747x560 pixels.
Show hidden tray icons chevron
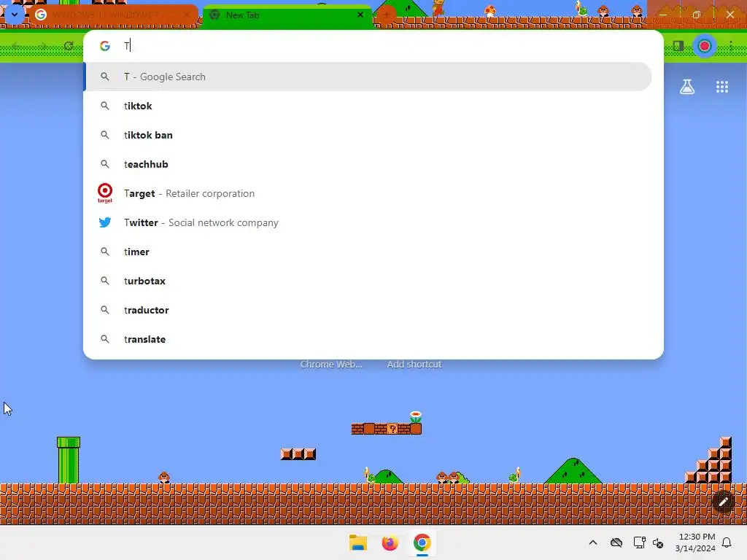(x=592, y=542)
